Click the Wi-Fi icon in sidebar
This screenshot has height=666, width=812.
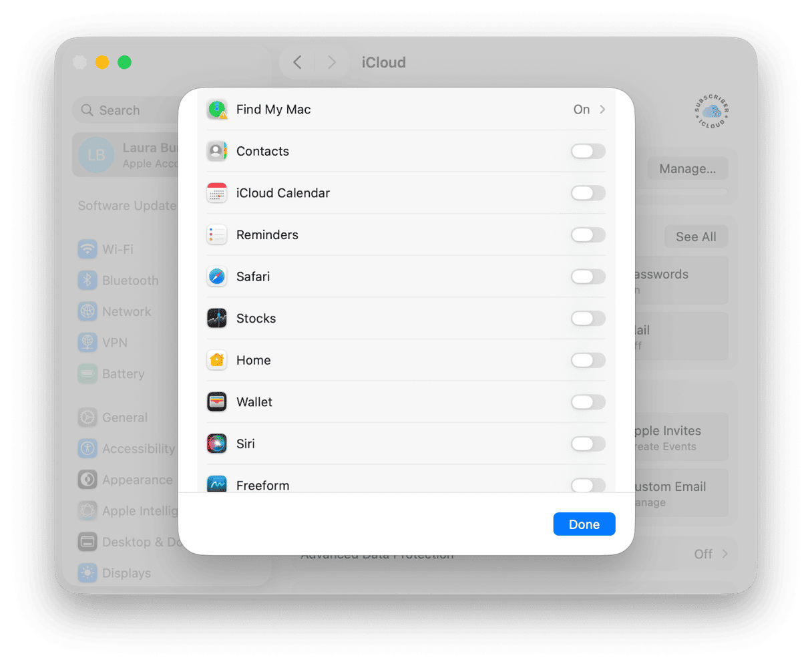coord(87,249)
